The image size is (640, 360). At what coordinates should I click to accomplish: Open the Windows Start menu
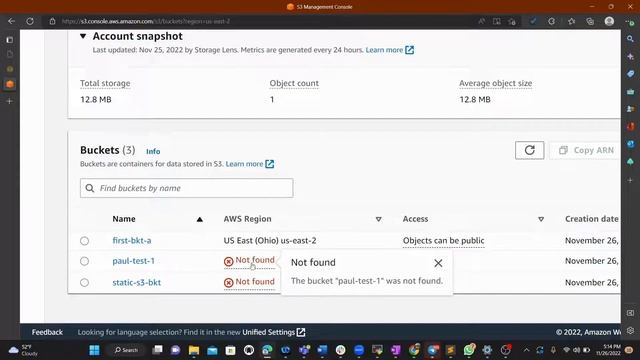[94, 350]
